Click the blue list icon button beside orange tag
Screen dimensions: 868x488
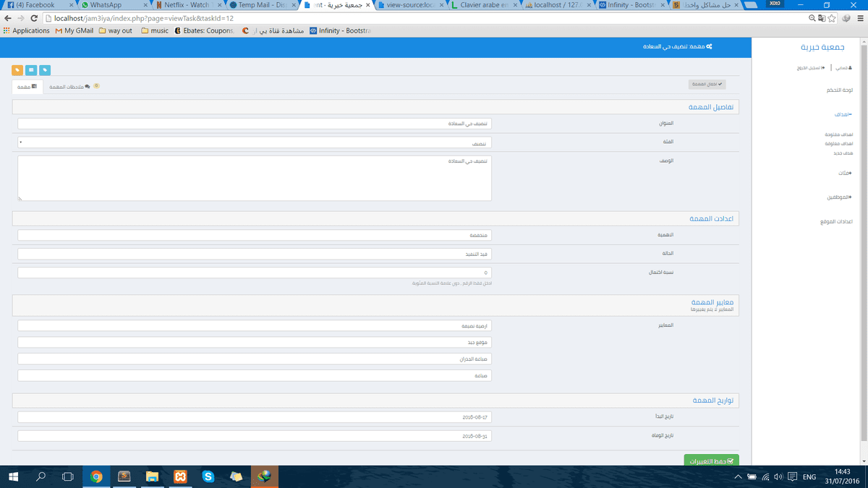click(x=31, y=70)
